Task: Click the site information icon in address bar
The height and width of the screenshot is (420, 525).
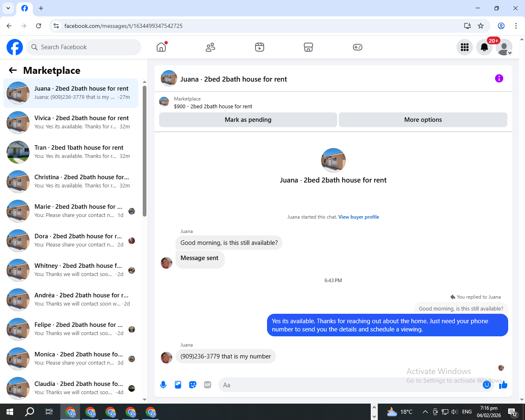Action: tap(56, 26)
